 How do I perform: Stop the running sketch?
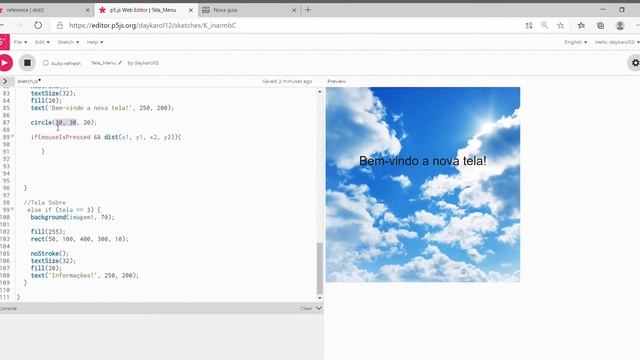tap(27, 63)
